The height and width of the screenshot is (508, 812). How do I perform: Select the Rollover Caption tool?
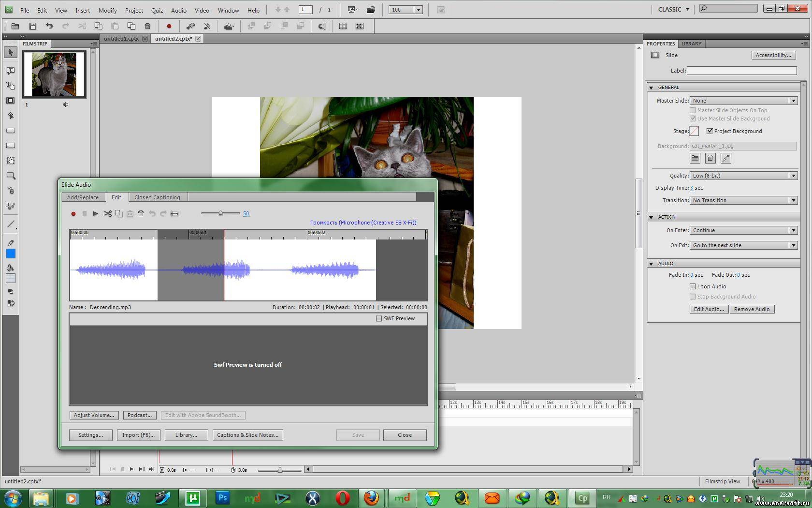[11, 86]
